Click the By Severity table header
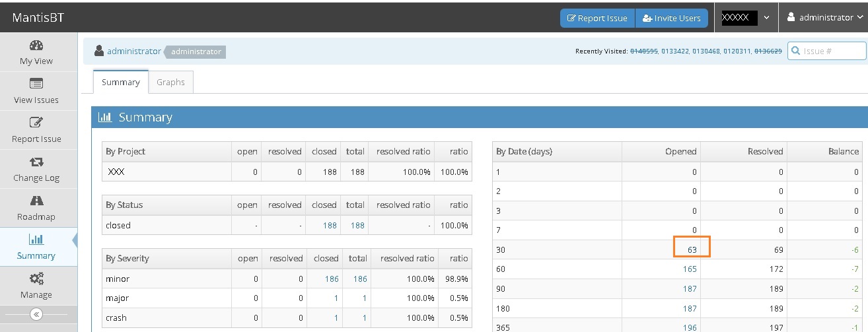The height and width of the screenshot is (332, 868). [x=127, y=258]
